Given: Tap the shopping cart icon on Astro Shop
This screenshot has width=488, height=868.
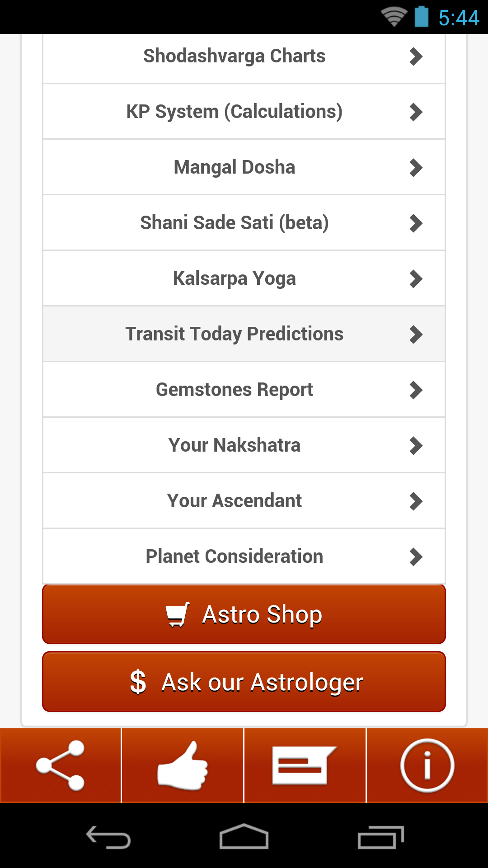Looking at the screenshot, I should pyautogui.click(x=178, y=614).
